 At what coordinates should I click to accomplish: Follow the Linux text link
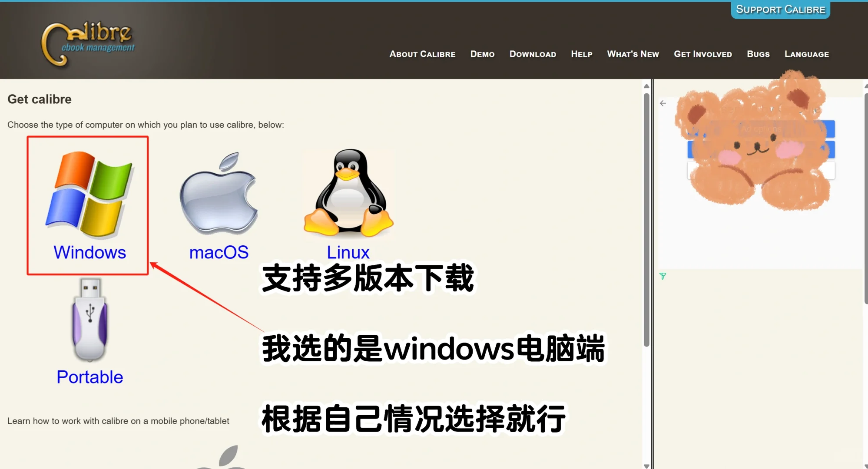348,252
